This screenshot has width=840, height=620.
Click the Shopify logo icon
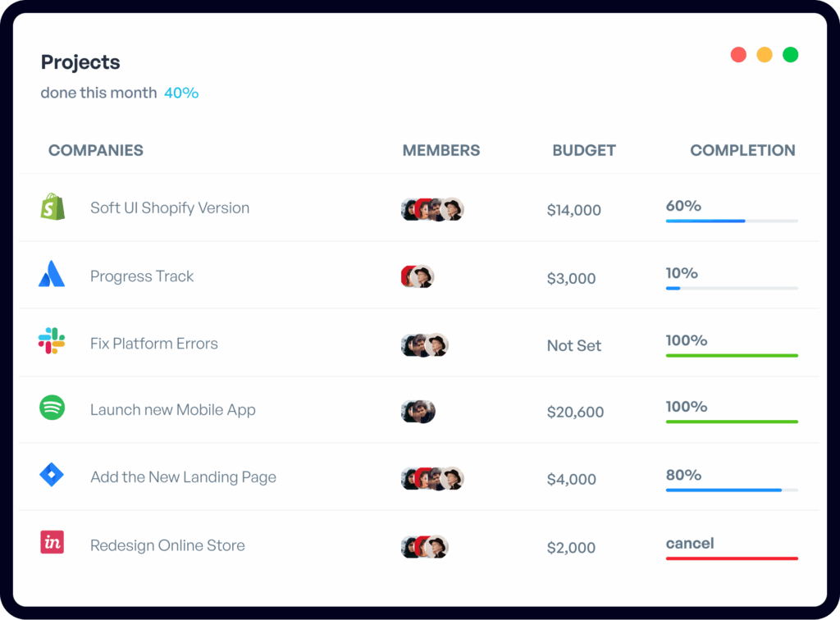coord(52,207)
